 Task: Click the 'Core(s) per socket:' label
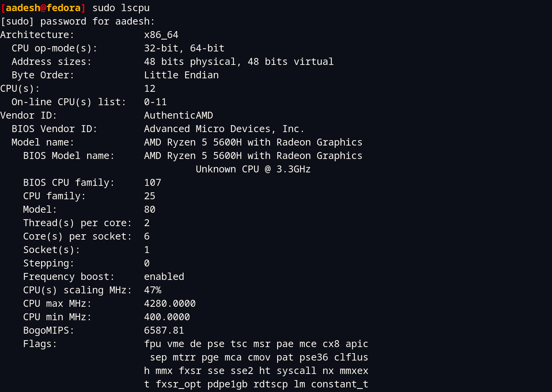pyautogui.click(x=77, y=237)
